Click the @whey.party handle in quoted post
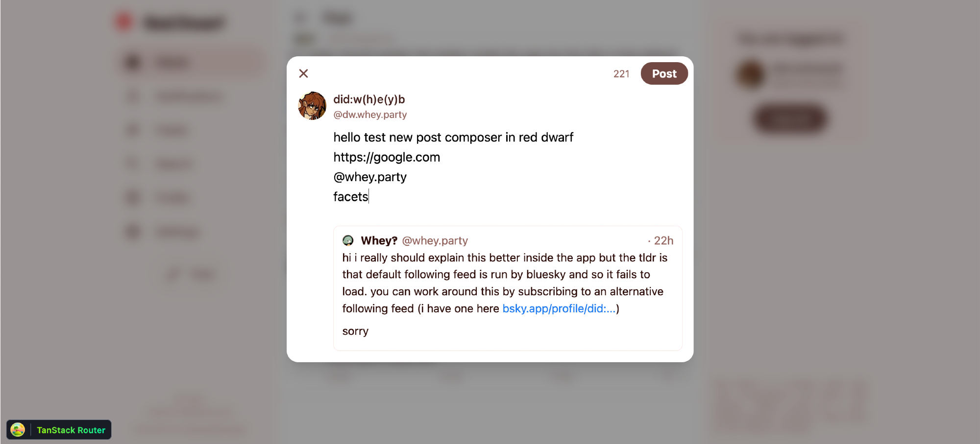 click(x=435, y=240)
